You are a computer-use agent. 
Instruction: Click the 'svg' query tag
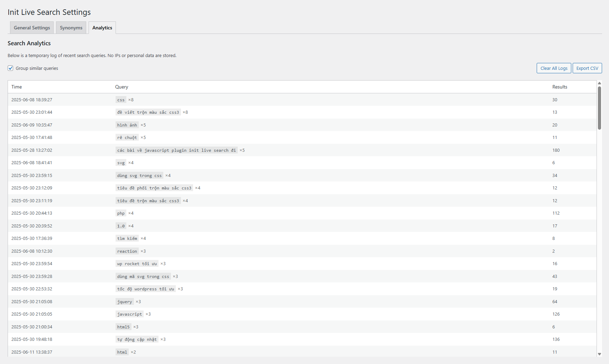tap(121, 163)
